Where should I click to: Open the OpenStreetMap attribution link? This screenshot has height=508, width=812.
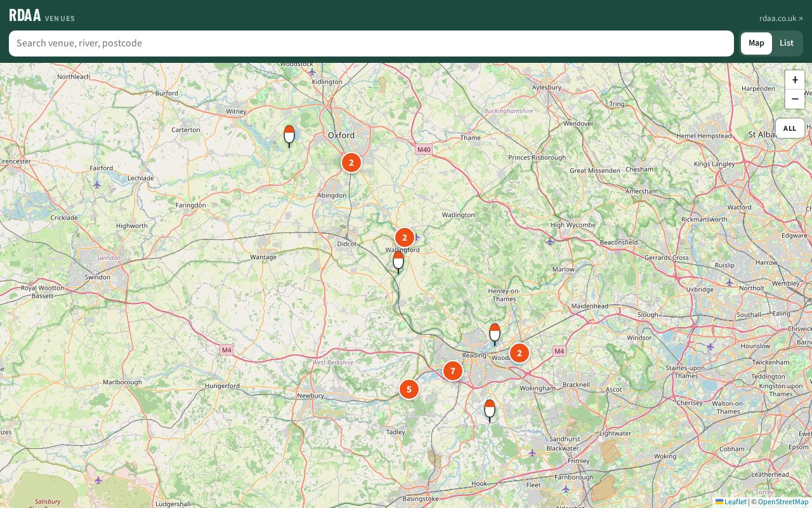(x=783, y=502)
